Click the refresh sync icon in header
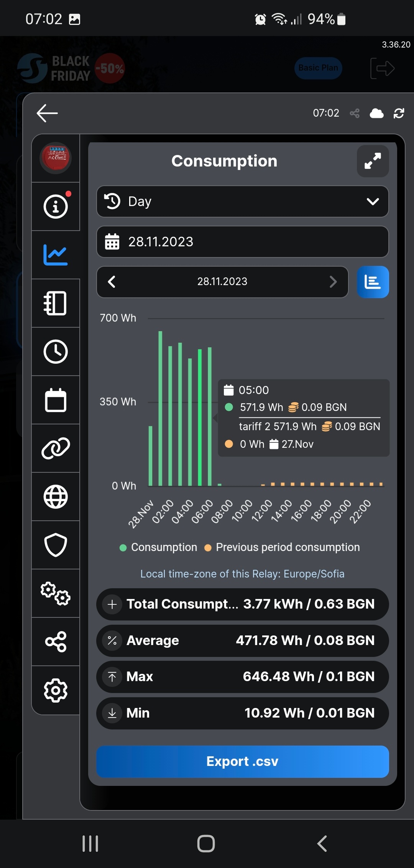 pyautogui.click(x=399, y=113)
